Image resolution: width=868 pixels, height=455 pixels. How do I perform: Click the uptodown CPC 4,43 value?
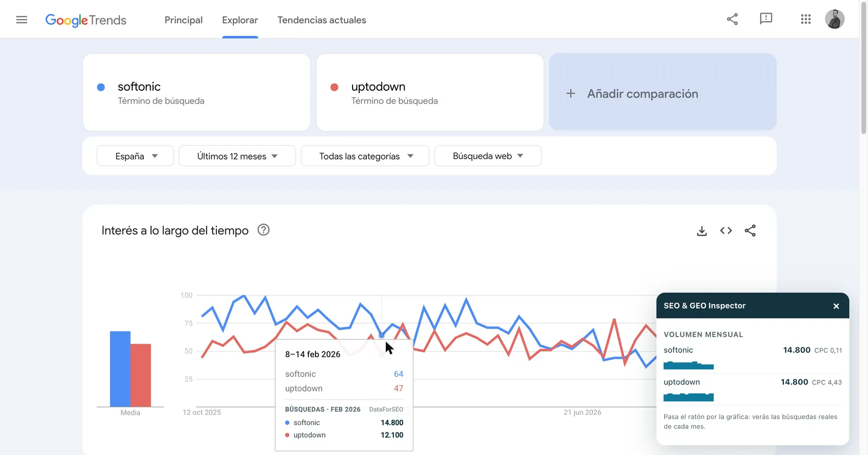827,382
